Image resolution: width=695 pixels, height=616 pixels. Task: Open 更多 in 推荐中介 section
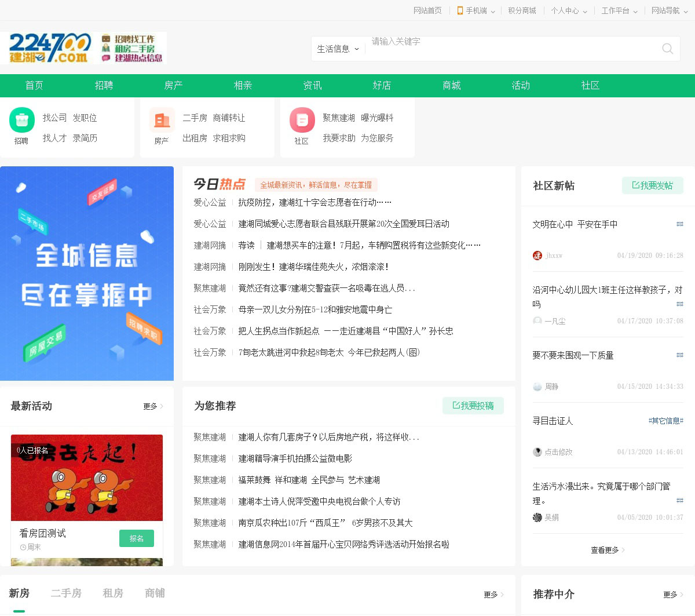click(673, 595)
